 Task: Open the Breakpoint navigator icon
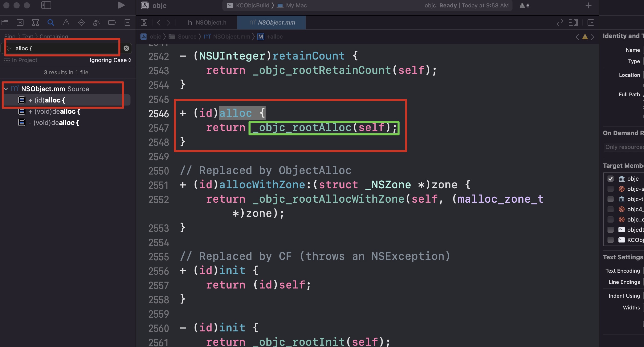pyautogui.click(x=112, y=22)
